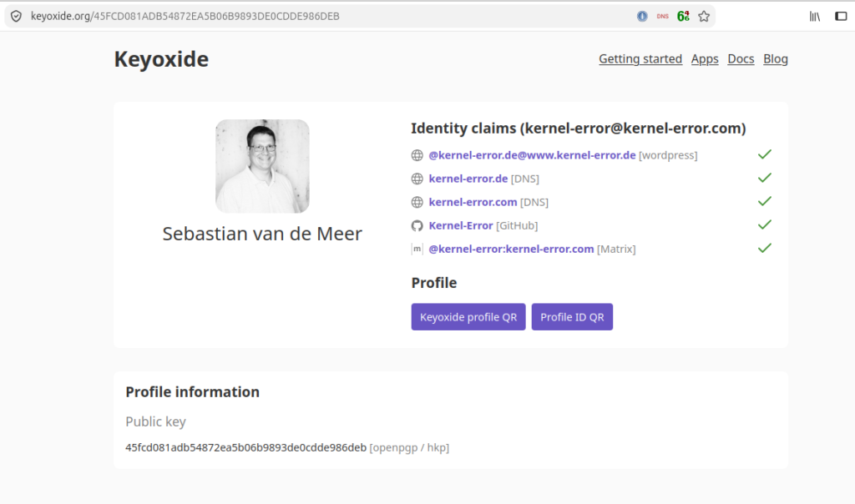Click globe icon beside kernel-error.com DNS
The image size is (855, 504).
pos(417,202)
